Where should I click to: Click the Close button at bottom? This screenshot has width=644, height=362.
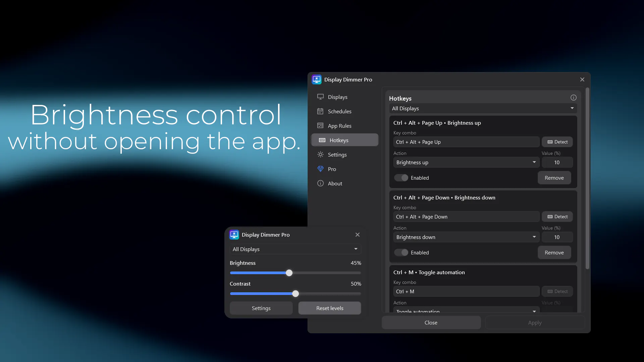click(431, 322)
